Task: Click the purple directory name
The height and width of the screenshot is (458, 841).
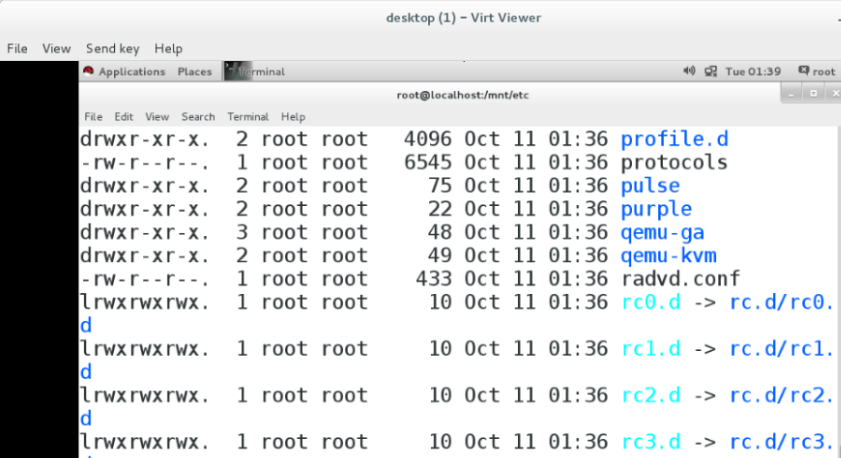Action: [x=656, y=210]
